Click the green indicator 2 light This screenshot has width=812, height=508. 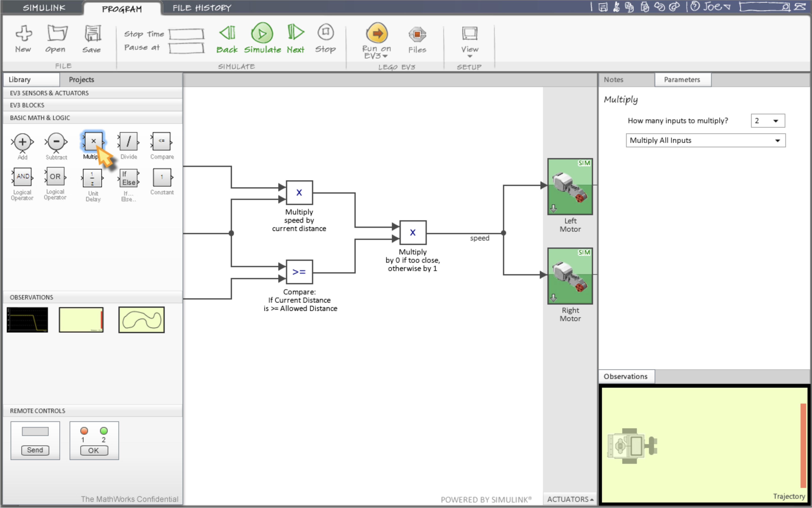pos(104,430)
